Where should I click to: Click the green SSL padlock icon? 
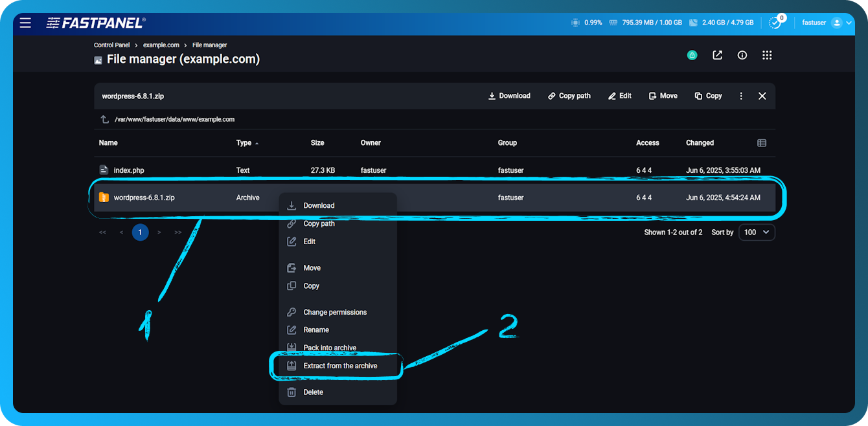pyautogui.click(x=692, y=55)
